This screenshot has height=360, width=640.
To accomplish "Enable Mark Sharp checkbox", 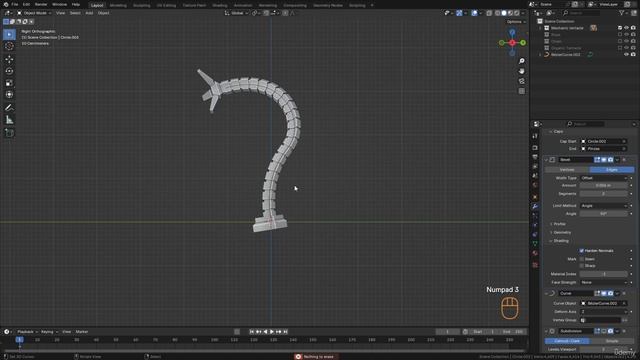I will 582,266.
